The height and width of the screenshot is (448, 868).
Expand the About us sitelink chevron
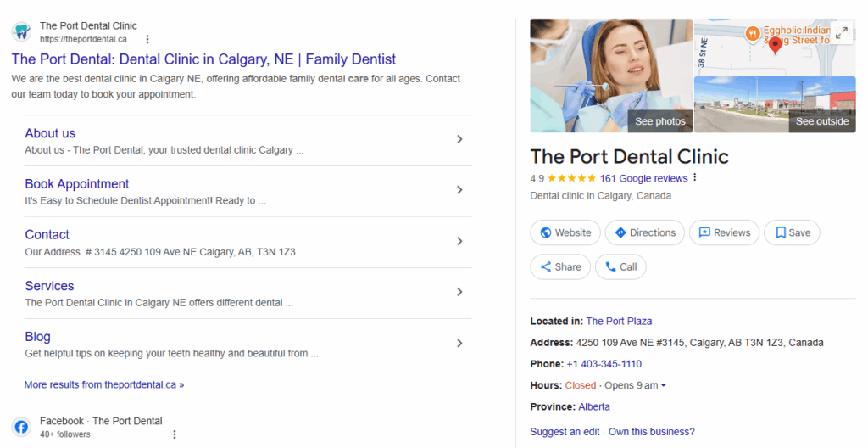pyautogui.click(x=459, y=139)
